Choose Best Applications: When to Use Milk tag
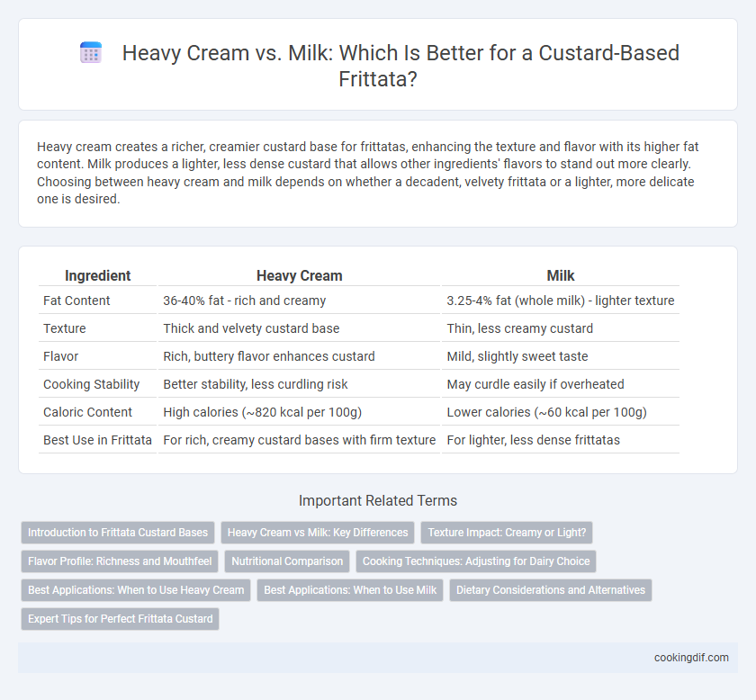Viewport: 756px width, 700px height. pyautogui.click(x=350, y=590)
